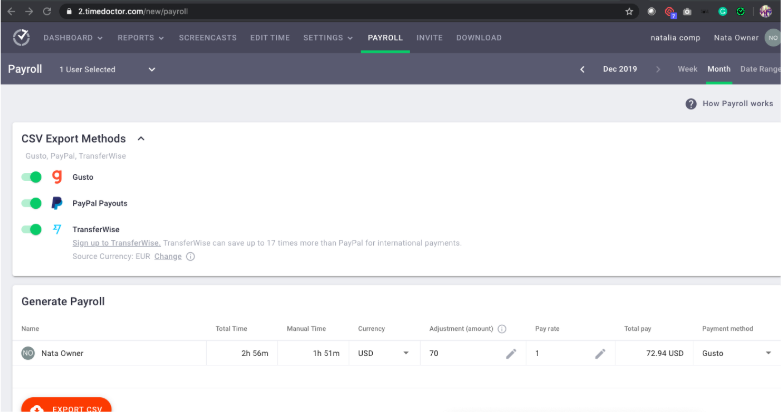Toggle PayPal Payouts export method
The height and width of the screenshot is (413, 782).
click(31, 203)
